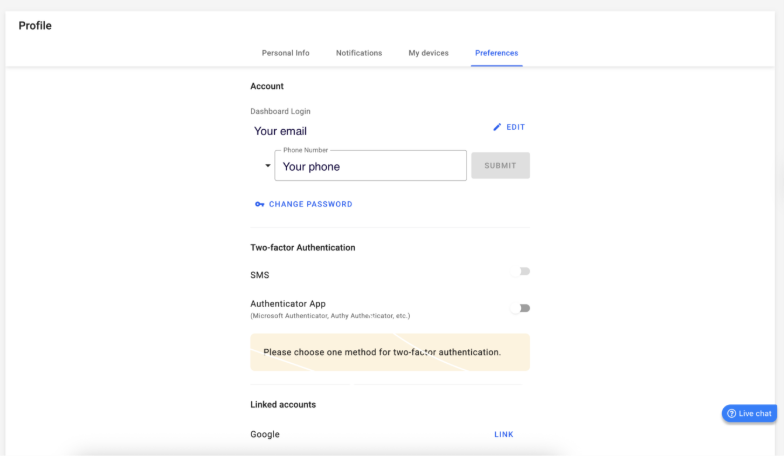Click the SUBMIT button for the phone number

click(x=500, y=166)
